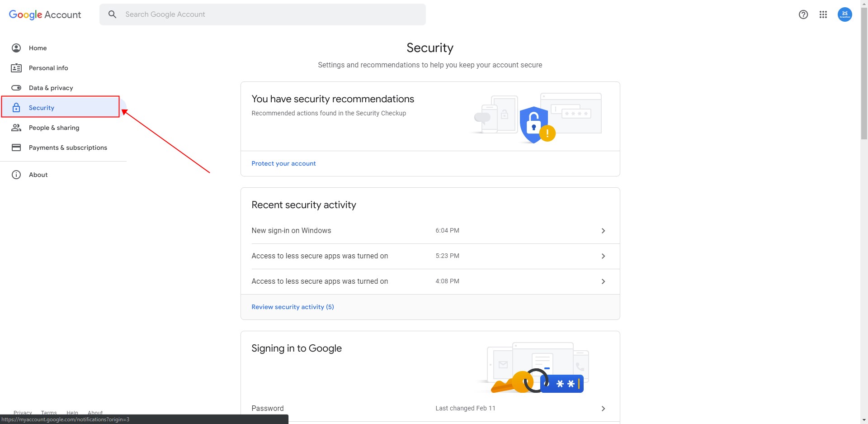
Task: Click the Security lock icon in sidebar
Action: click(x=16, y=108)
